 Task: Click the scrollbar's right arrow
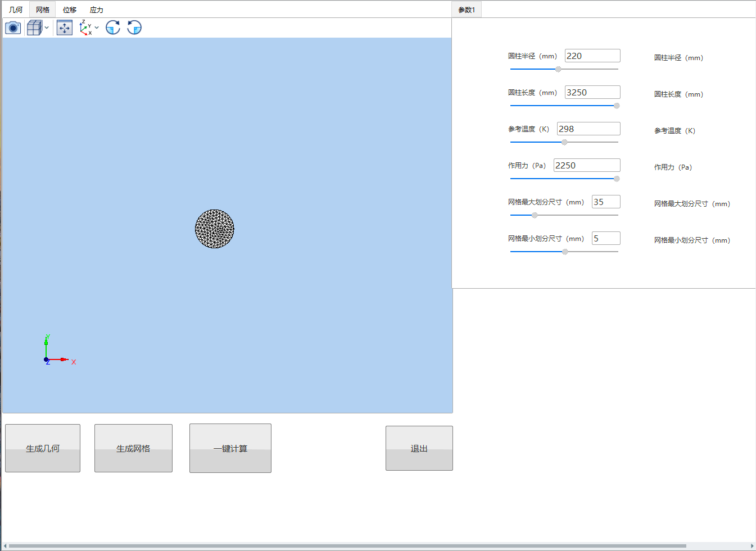pos(752,546)
